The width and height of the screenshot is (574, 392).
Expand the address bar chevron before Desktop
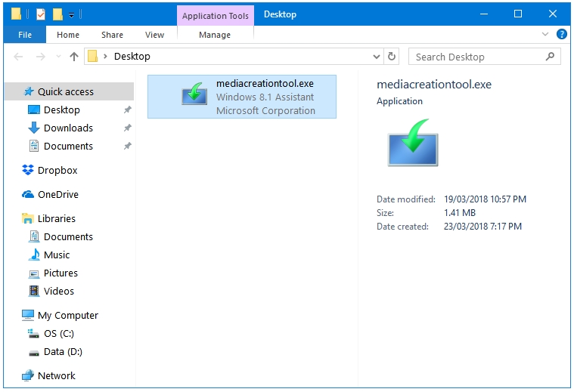point(105,57)
